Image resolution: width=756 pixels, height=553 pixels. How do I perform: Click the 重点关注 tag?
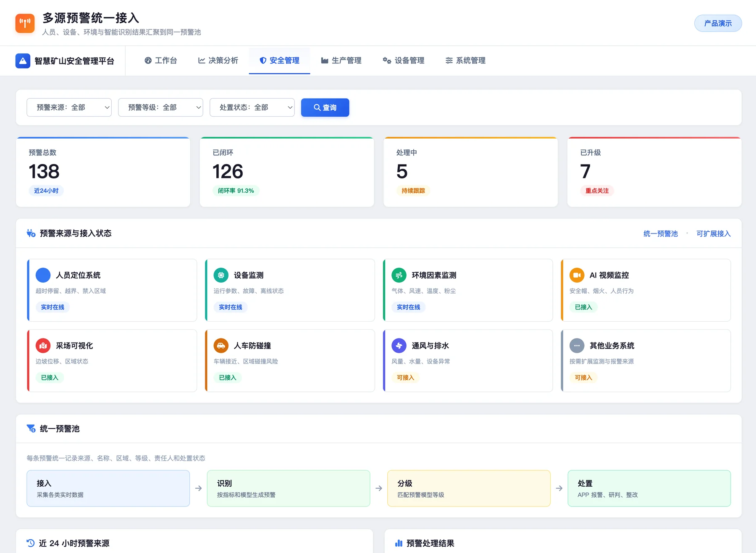tap(597, 191)
